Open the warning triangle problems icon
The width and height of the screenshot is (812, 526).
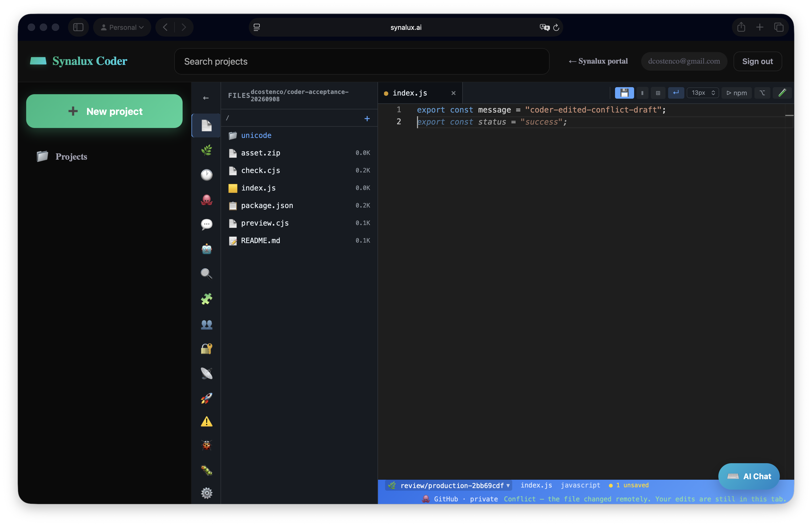206,422
